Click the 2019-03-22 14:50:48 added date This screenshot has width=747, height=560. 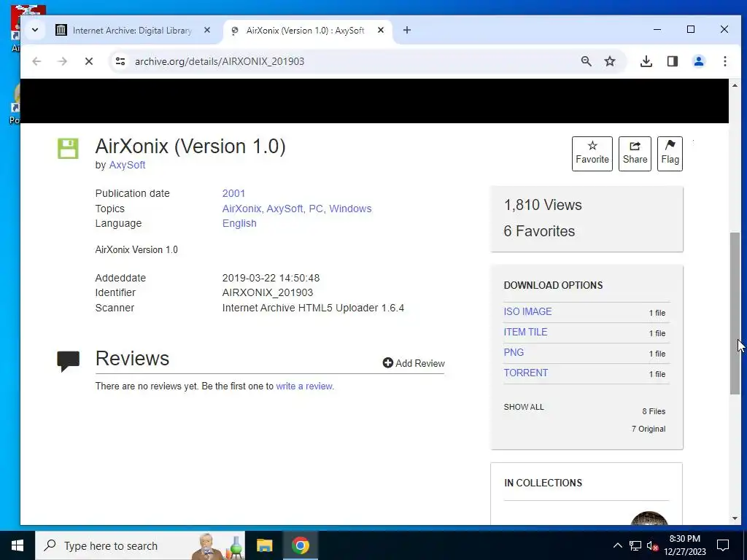click(271, 278)
